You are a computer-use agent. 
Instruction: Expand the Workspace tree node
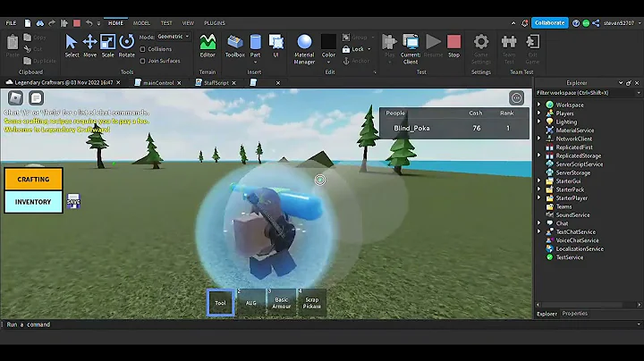[538, 105]
